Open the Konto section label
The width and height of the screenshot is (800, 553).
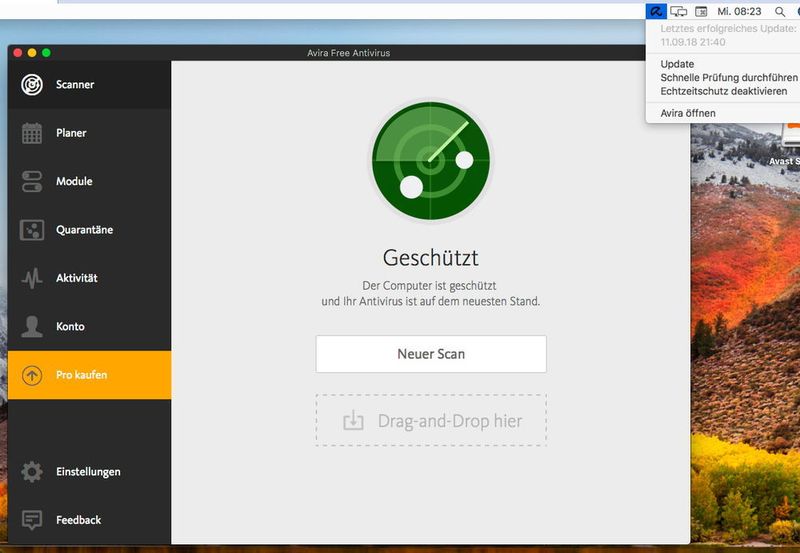tap(70, 326)
